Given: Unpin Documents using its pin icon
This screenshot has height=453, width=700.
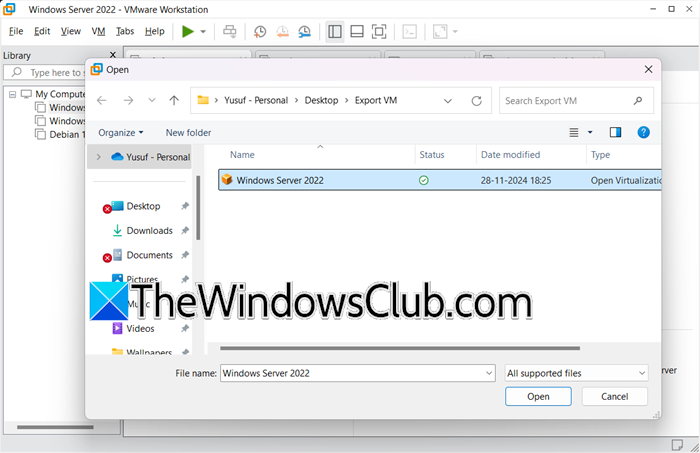Looking at the screenshot, I should click(x=185, y=255).
